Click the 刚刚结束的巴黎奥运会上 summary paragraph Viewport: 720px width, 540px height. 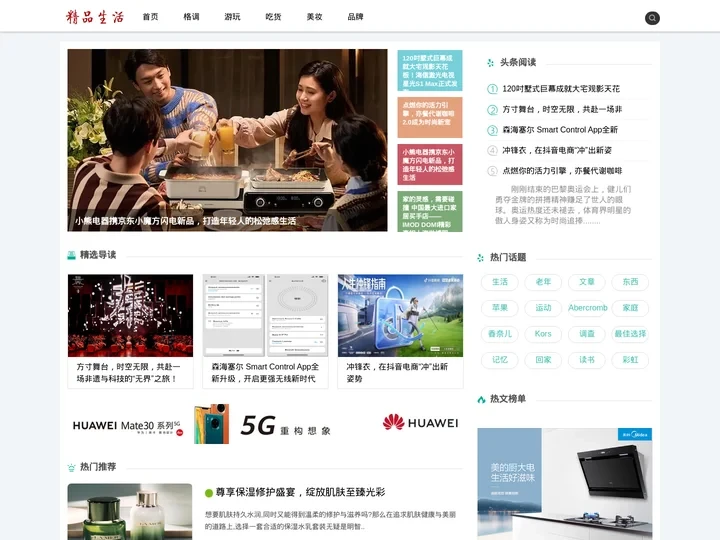point(563,205)
